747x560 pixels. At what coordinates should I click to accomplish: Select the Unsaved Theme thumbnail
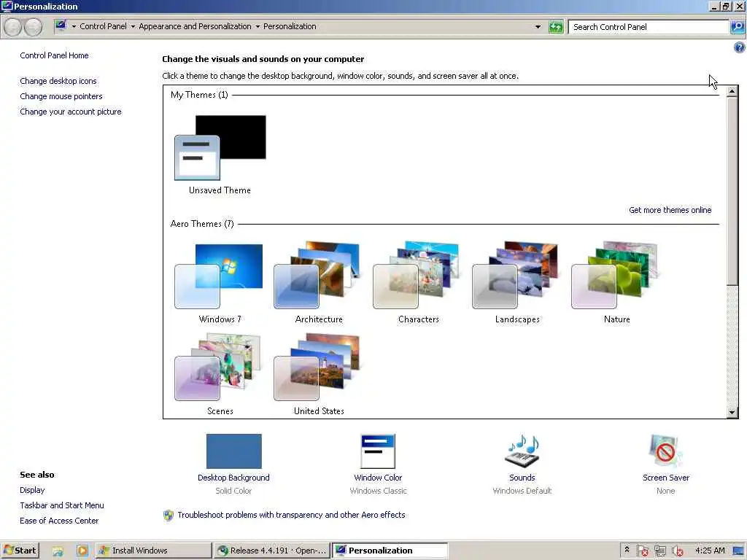pos(220,147)
